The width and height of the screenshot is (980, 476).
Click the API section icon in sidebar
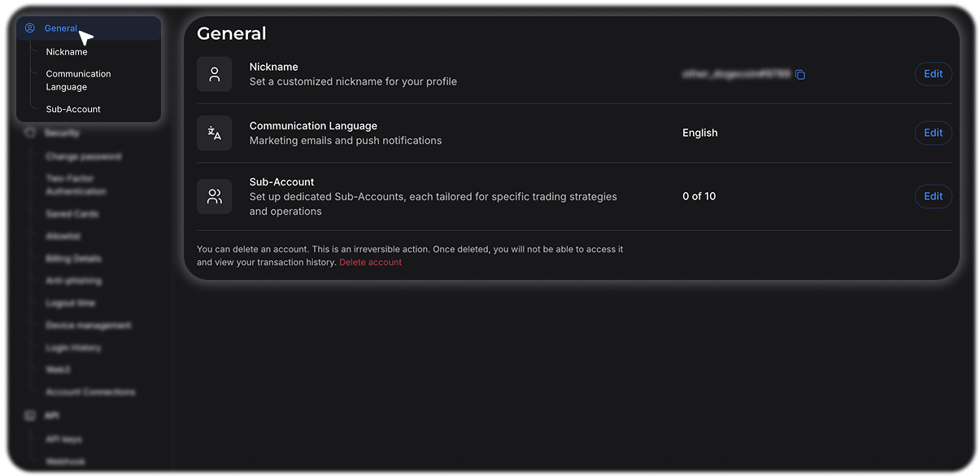(30, 416)
